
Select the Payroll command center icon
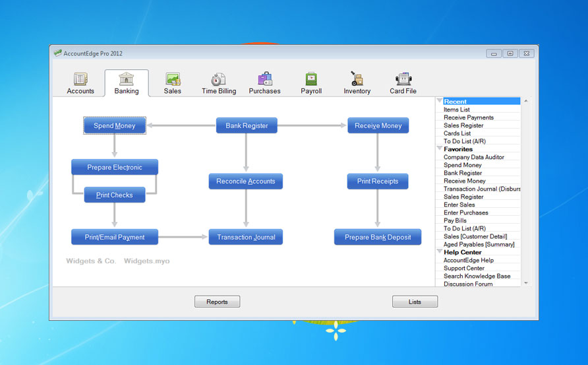click(311, 79)
